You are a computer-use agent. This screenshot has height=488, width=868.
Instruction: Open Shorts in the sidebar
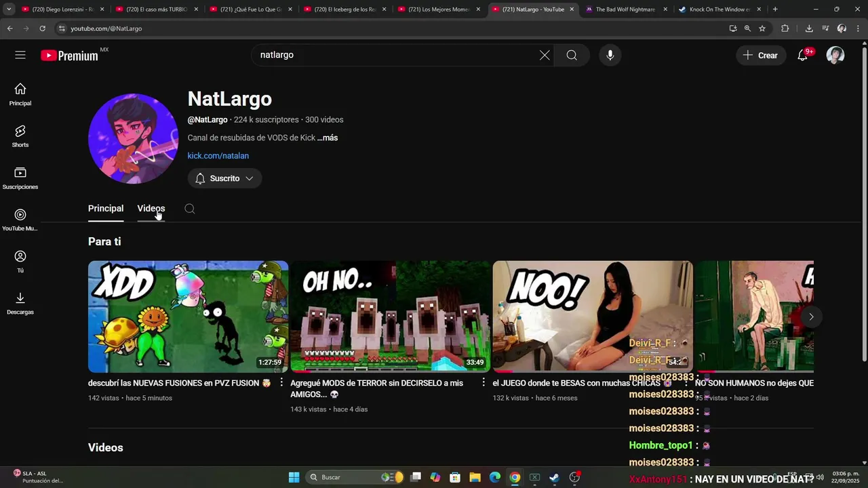coord(20,136)
